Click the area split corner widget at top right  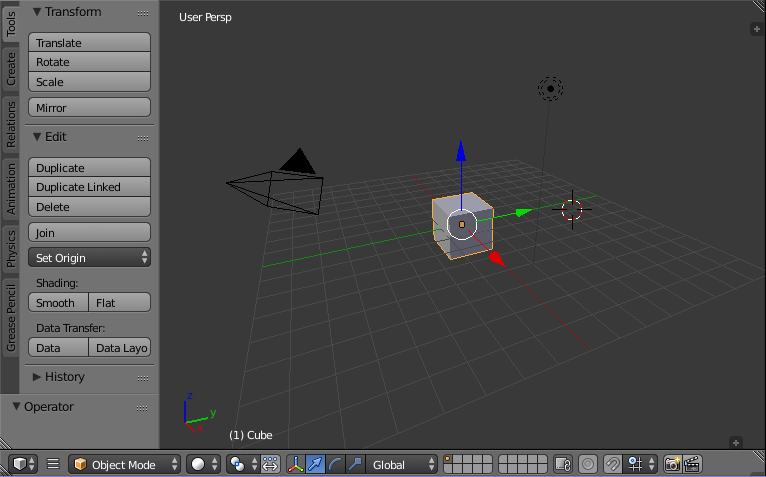[759, 6]
